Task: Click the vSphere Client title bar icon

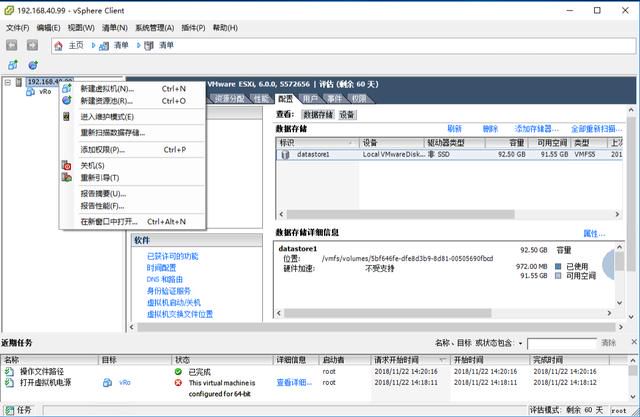Action: 9,11
